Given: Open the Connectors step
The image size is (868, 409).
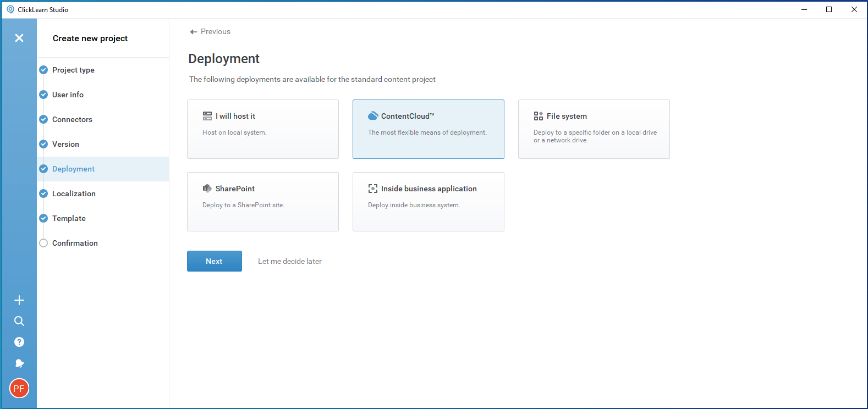Looking at the screenshot, I should pyautogui.click(x=72, y=119).
